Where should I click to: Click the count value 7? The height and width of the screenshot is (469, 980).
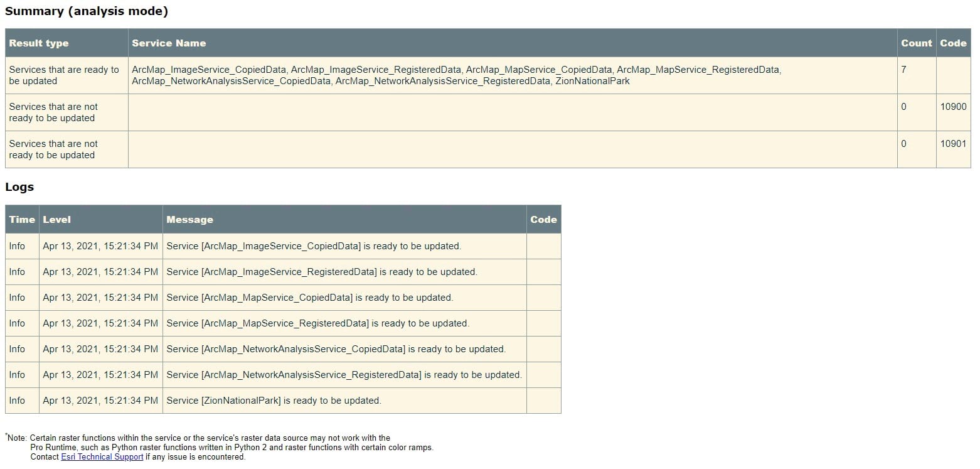[904, 70]
